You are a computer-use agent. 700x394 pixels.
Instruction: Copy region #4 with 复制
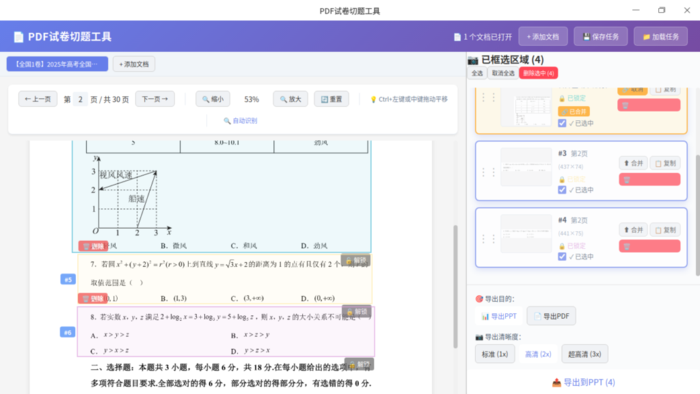665,230
